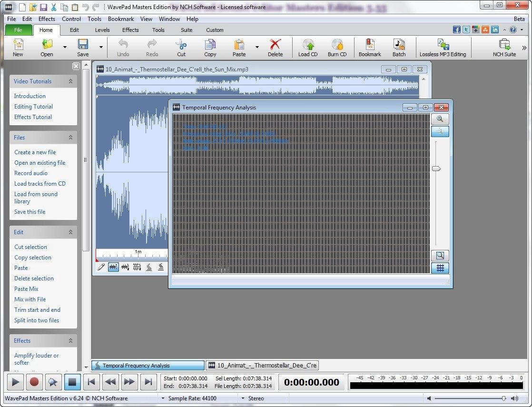This screenshot has width=532, height=407.
Task: Toggle combined waveform view button
Action: click(x=113, y=267)
